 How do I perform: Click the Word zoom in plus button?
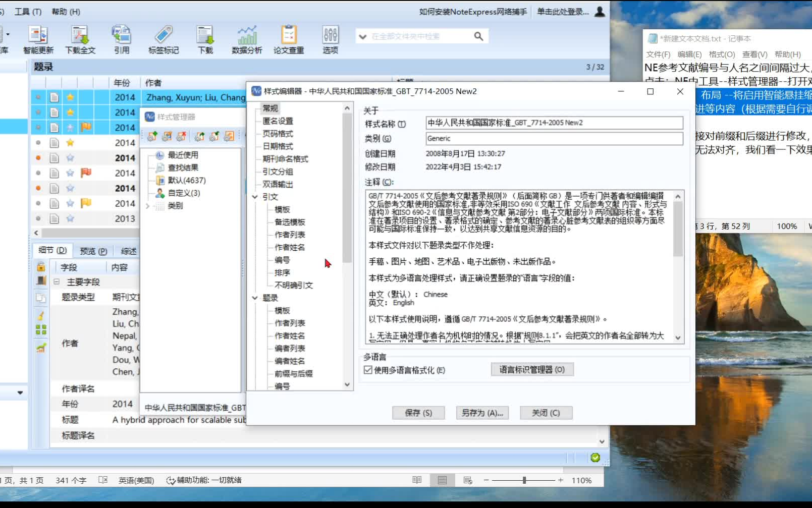[x=560, y=480]
